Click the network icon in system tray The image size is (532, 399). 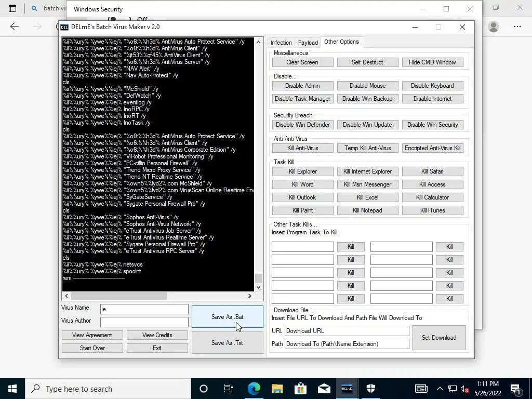453,389
